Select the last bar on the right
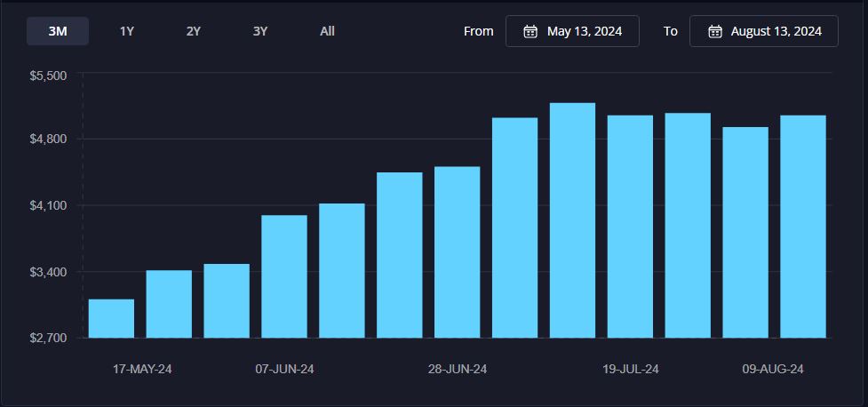 (x=802, y=227)
